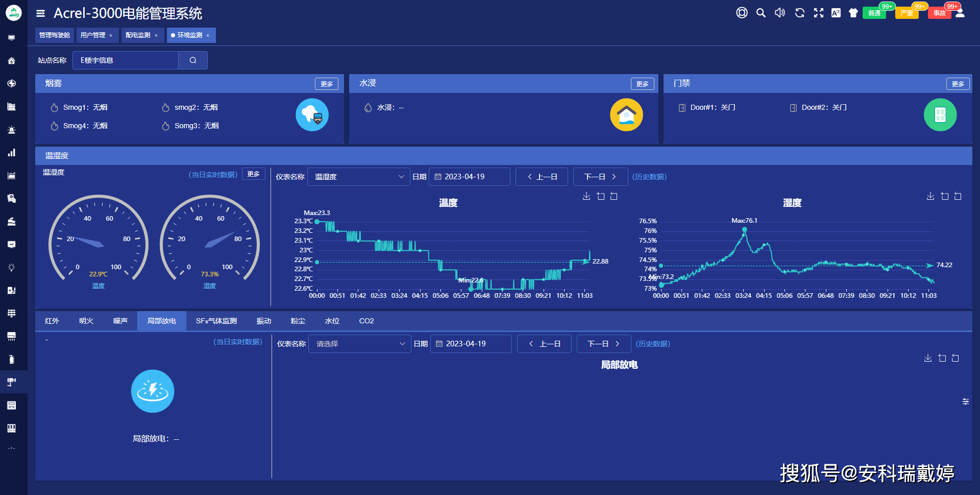Change theme with the shirt skin icon
Screen dimensions: 980x495
point(853,13)
